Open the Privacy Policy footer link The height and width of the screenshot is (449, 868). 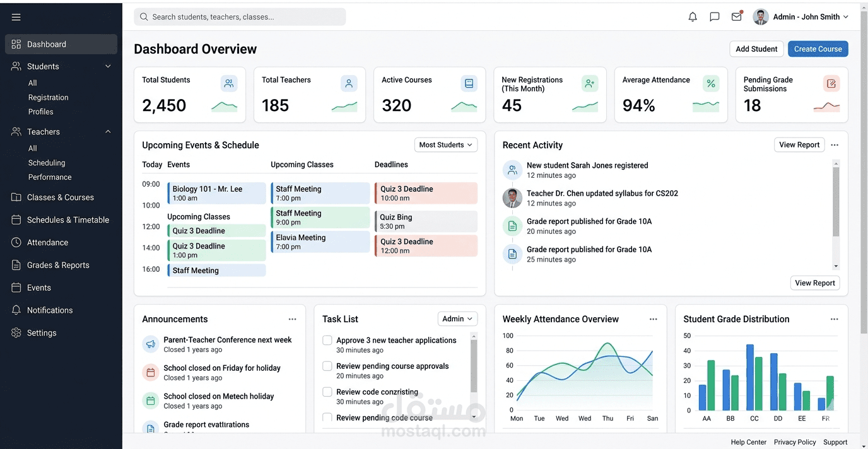(x=795, y=442)
